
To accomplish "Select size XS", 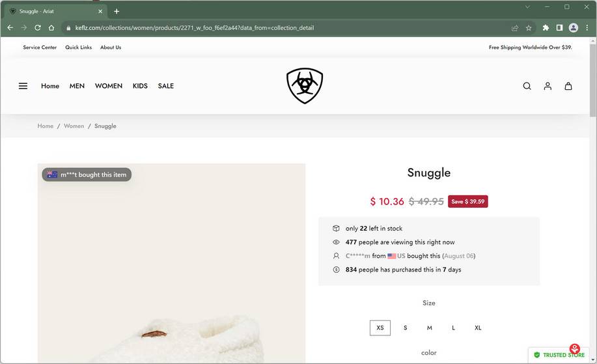I will pyautogui.click(x=380, y=328).
